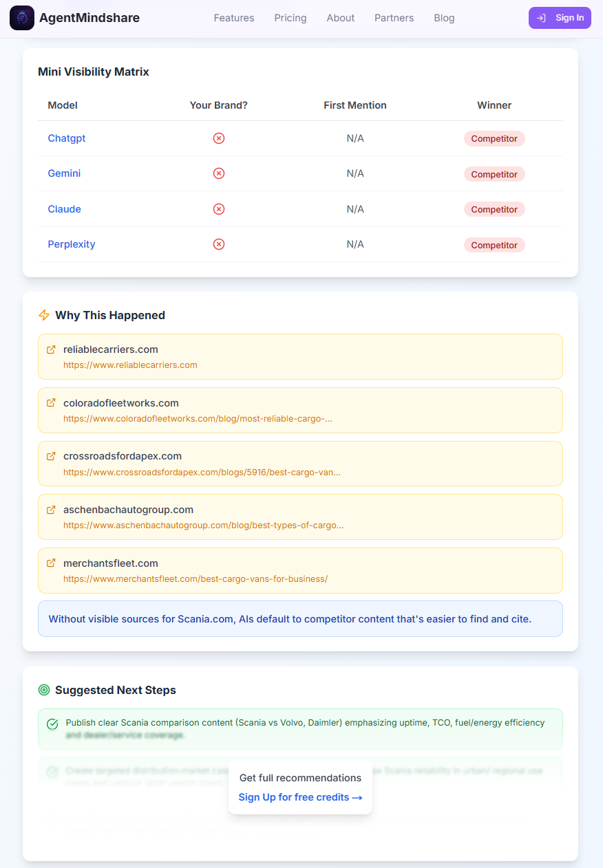Image resolution: width=603 pixels, height=868 pixels.
Task: Click Sign Up for free credits
Action: pyautogui.click(x=300, y=797)
